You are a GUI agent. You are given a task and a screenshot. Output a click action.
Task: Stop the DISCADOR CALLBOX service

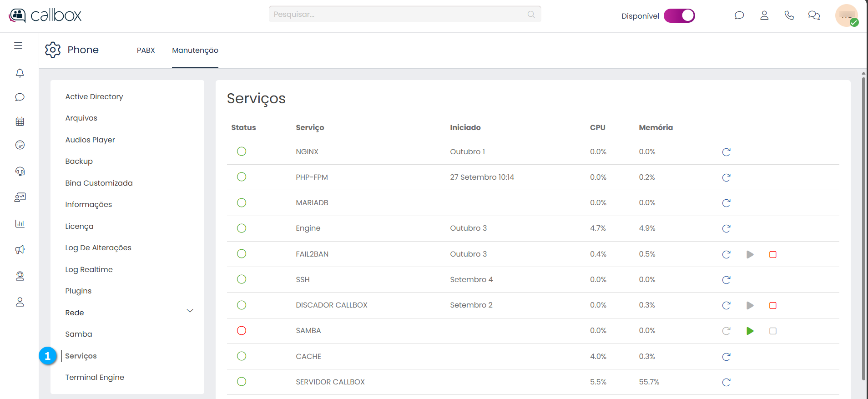[x=772, y=305]
